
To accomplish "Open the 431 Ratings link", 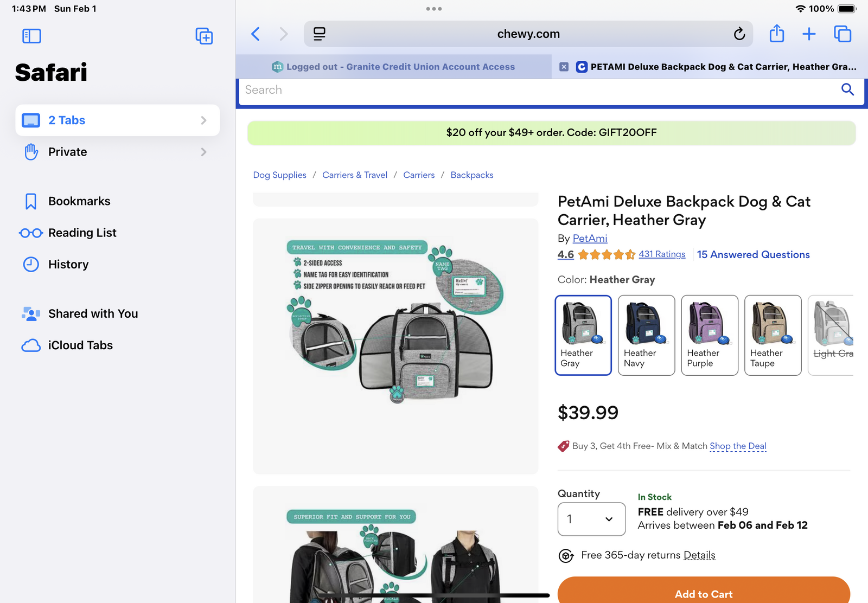I will point(661,254).
